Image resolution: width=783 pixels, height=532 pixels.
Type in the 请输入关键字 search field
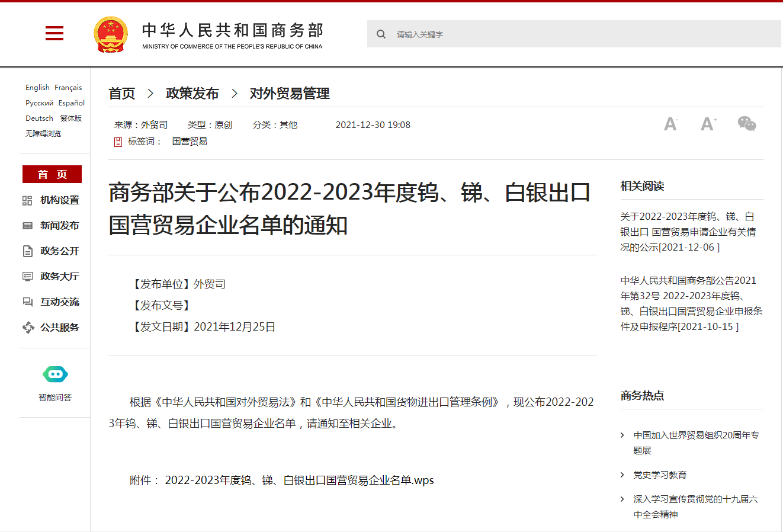click(x=580, y=34)
